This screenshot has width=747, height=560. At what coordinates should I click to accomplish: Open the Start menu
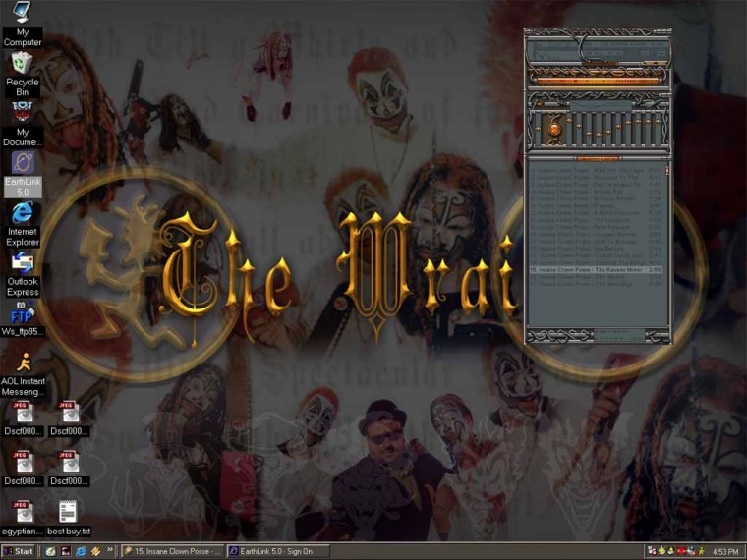[x=19, y=551]
